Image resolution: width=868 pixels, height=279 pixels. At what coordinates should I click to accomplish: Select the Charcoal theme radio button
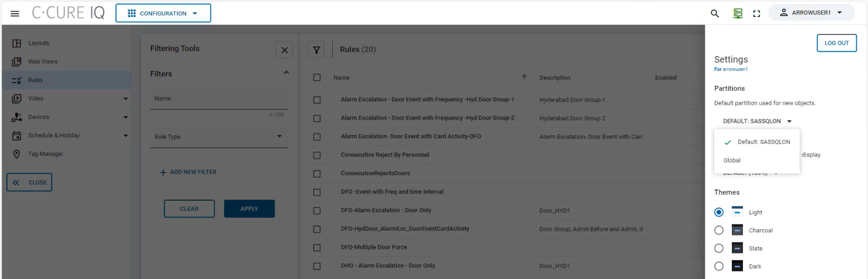(719, 230)
